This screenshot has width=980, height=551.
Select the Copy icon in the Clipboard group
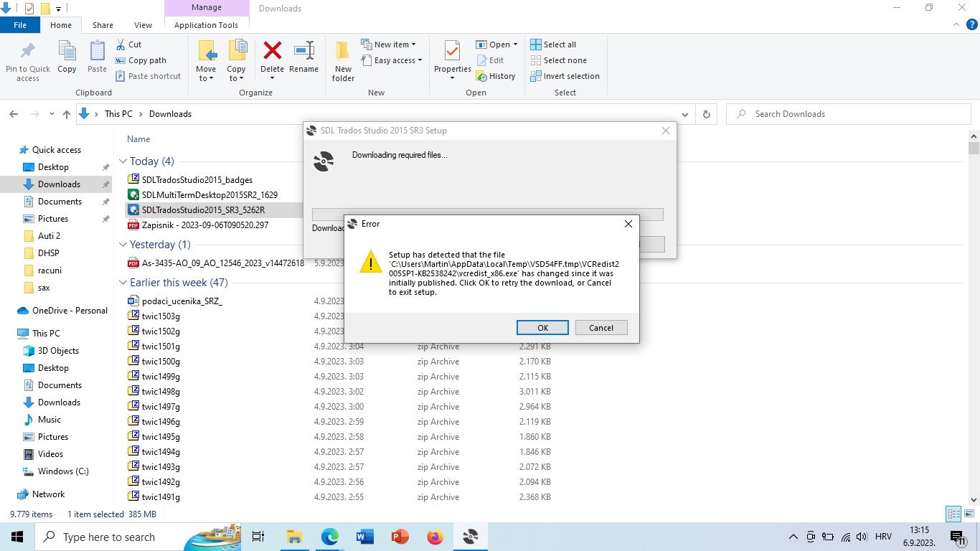pos(67,57)
